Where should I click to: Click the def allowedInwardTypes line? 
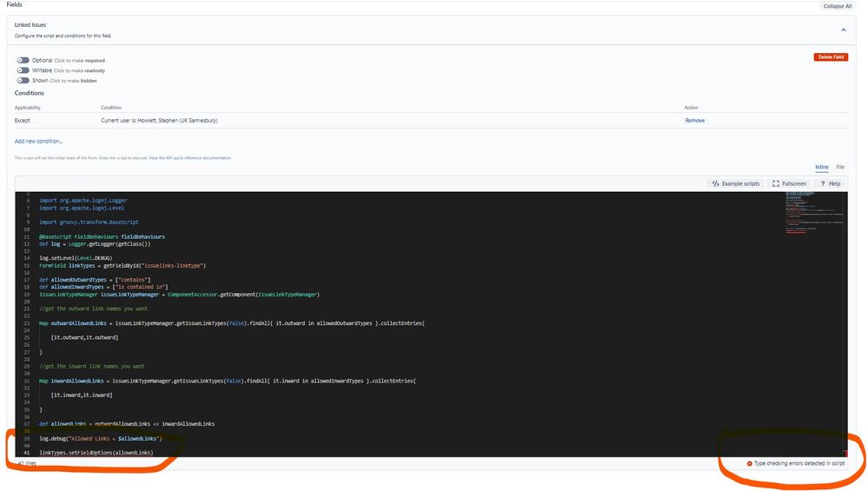click(103, 287)
